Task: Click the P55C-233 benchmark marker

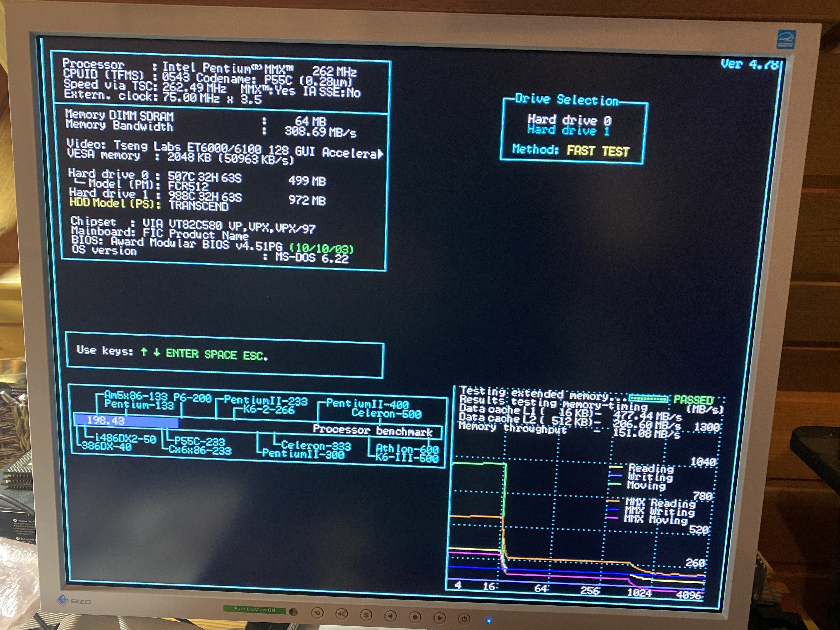Action: pos(200,441)
